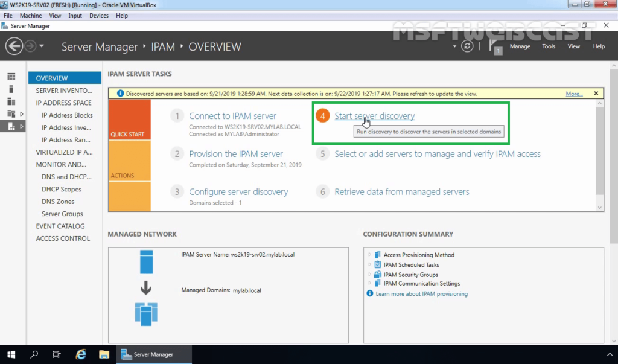Click Select or add servers to manage link
The width and height of the screenshot is (618, 364).
(438, 154)
